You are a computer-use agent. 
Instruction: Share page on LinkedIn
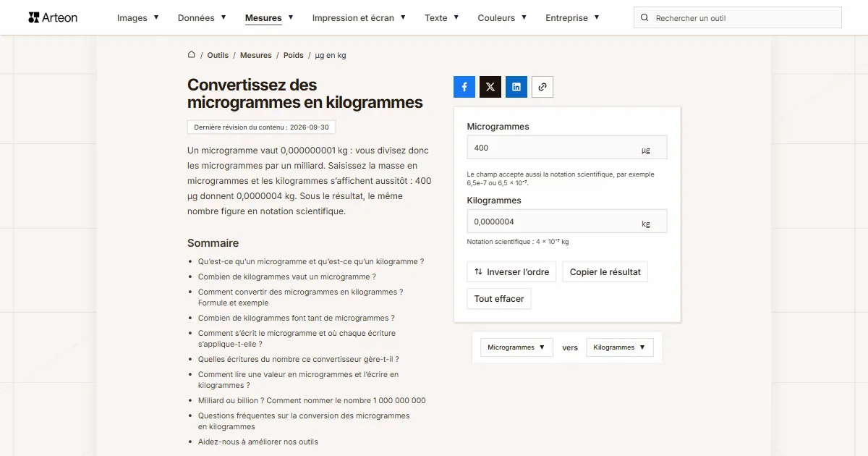coord(516,87)
